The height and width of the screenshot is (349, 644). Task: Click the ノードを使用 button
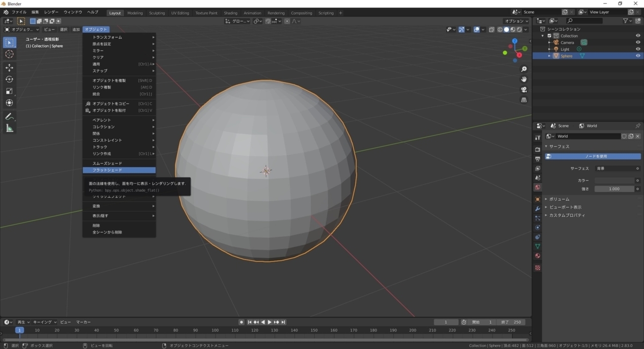[x=593, y=156]
